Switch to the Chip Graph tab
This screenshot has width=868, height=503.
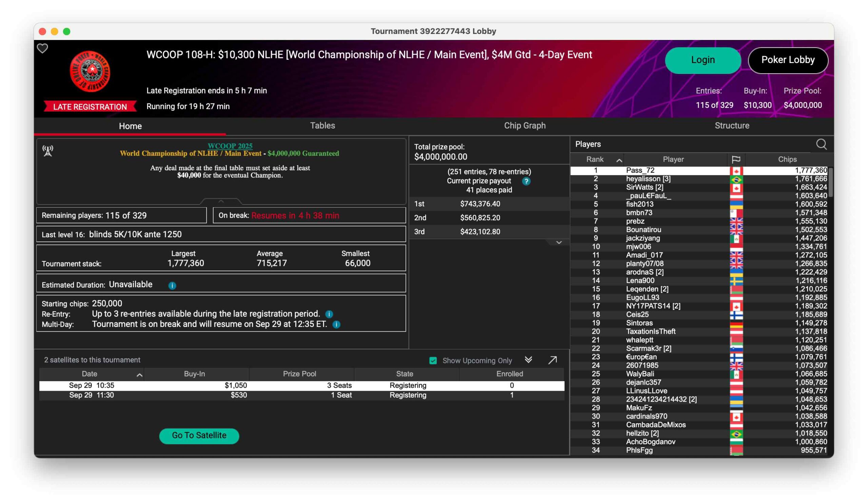(x=525, y=126)
